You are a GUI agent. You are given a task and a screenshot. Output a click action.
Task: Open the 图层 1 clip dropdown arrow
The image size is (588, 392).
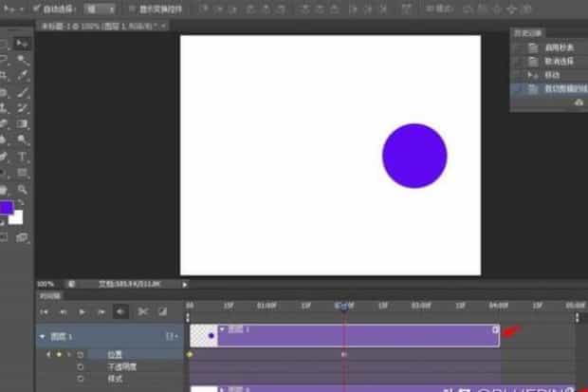[x=222, y=329]
